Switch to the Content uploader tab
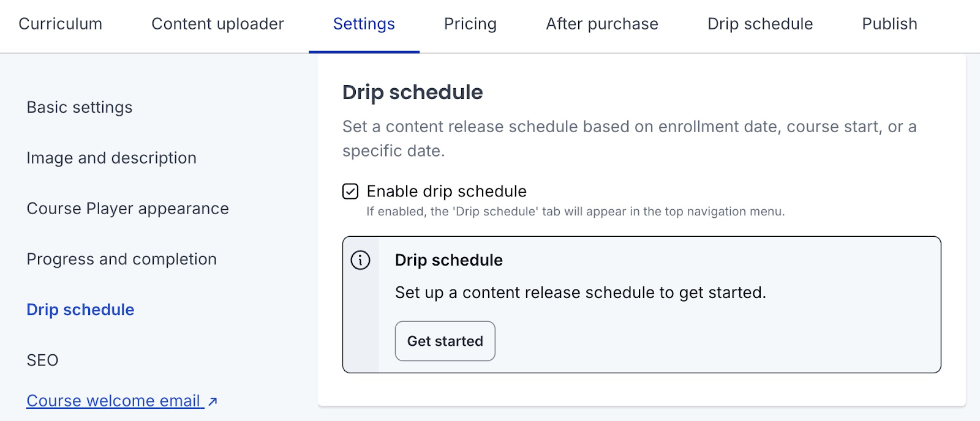Screen dimensions: 980x421 point(217,24)
